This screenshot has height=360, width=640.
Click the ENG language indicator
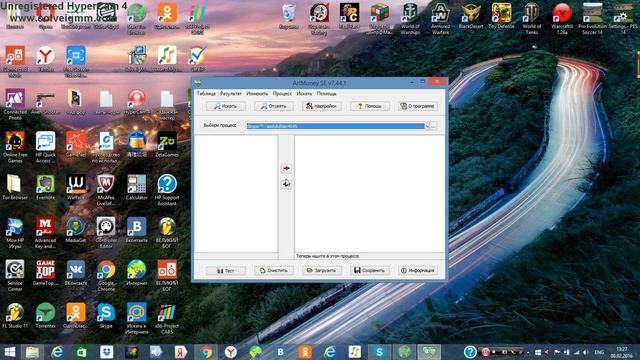click(599, 352)
